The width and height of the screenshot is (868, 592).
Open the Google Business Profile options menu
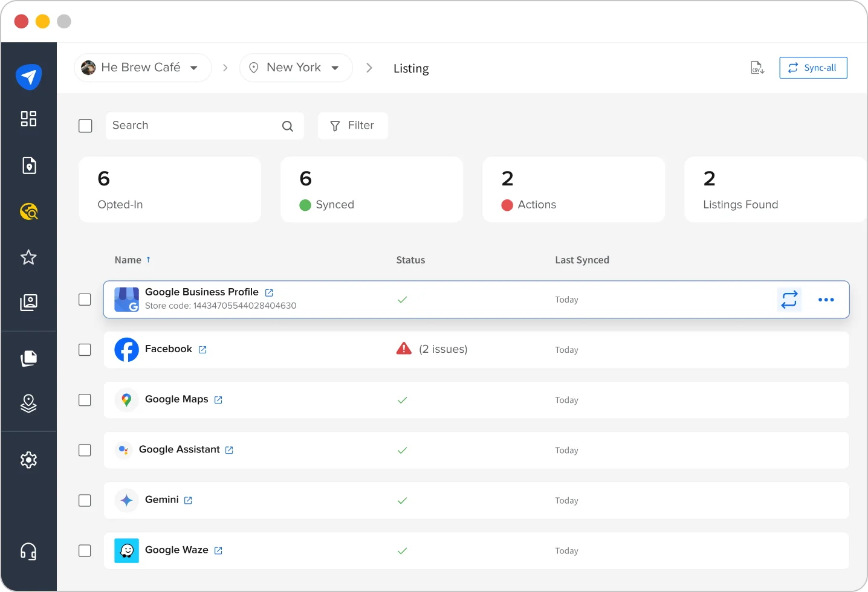pos(826,299)
